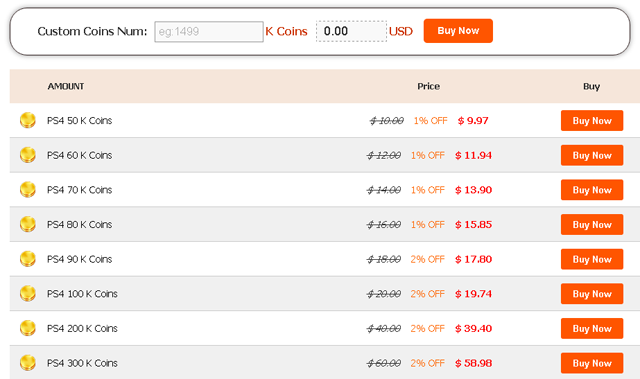Select the PS4 80 K Coins label
The image size is (640, 379).
pos(80,225)
